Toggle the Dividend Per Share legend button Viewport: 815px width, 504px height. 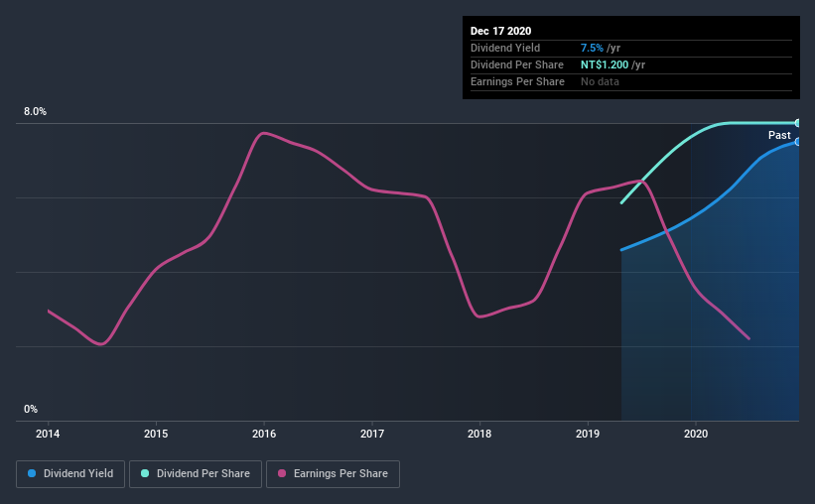pos(196,474)
